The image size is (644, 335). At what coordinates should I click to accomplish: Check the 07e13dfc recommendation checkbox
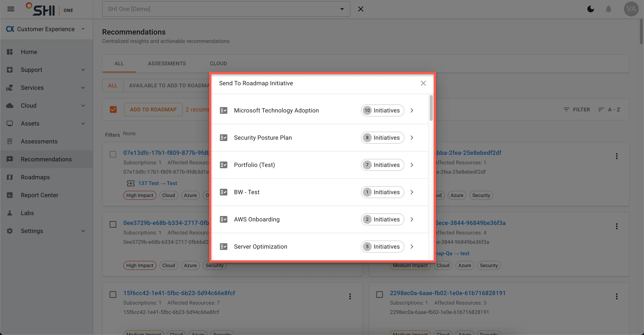113,154
